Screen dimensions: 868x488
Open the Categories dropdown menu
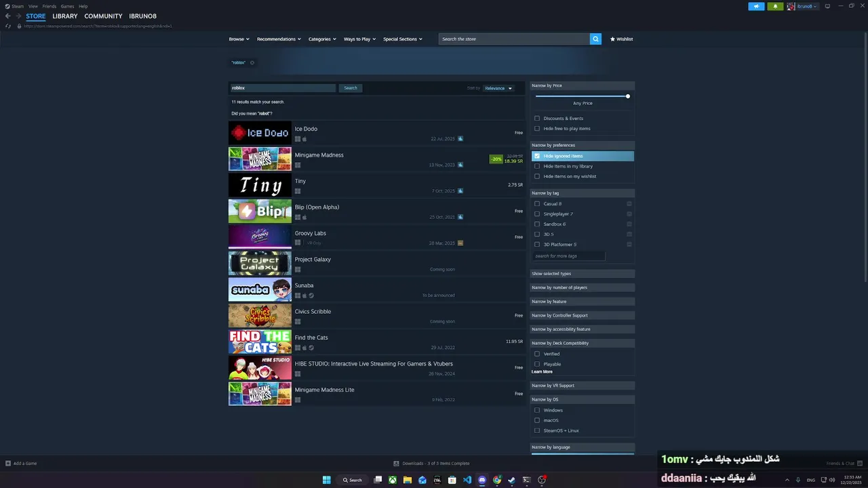tap(322, 39)
